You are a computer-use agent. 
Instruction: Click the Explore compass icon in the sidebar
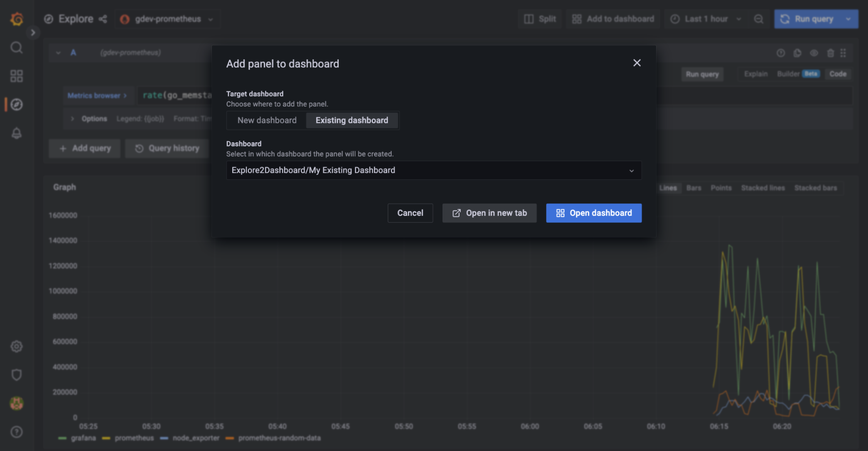pos(17,105)
